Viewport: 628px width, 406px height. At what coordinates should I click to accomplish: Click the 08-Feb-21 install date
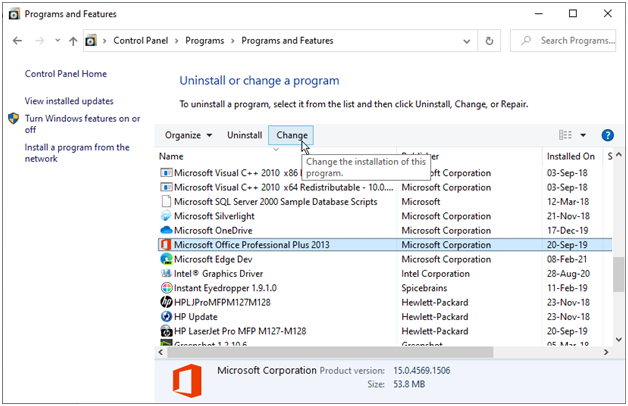pyautogui.click(x=567, y=259)
